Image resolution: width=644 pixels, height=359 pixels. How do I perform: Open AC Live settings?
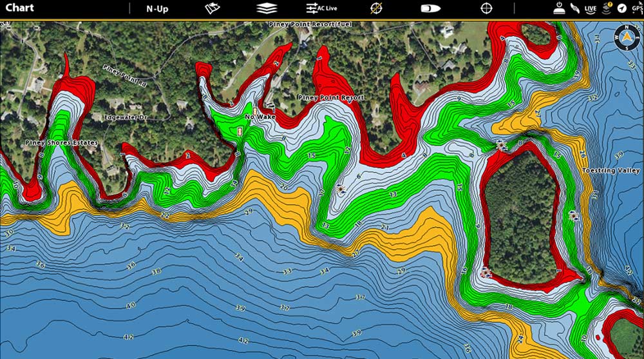click(321, 8)
